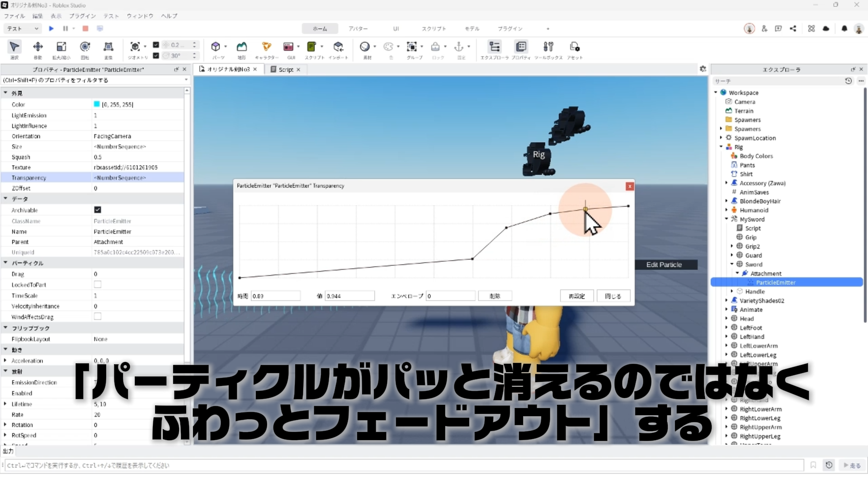
Task: Click the delete keypoint button
Action: click(495, 296)
